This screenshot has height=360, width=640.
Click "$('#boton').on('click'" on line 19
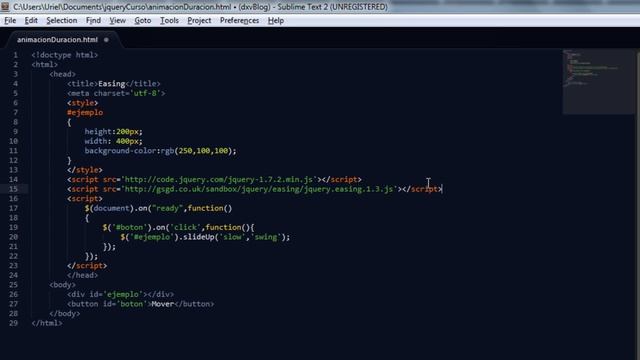[152, 227]
